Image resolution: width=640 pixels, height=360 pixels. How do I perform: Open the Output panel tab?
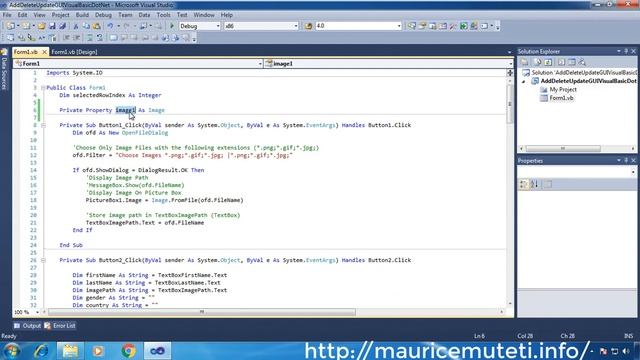(27, 326)
